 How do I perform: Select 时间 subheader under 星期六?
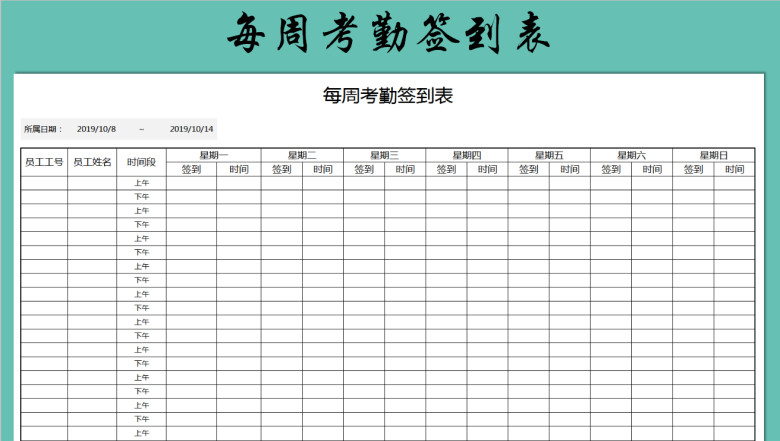[x=652, y=170]
